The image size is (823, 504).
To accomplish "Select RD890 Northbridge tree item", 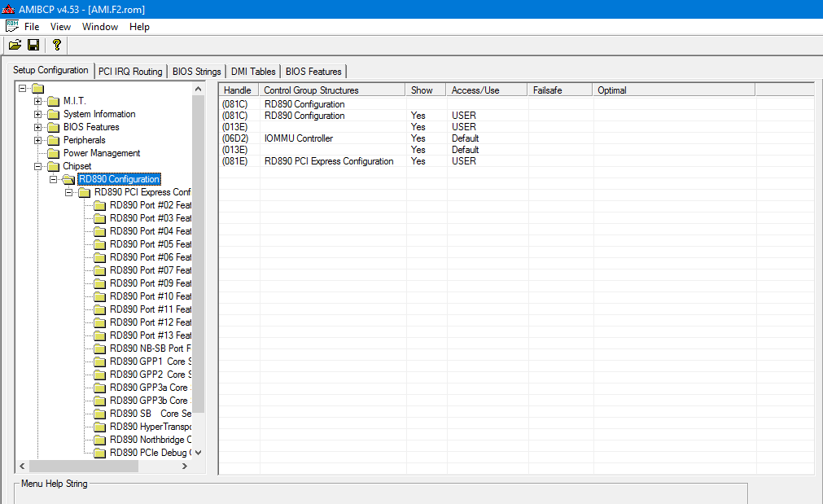I will coord(150,440).
